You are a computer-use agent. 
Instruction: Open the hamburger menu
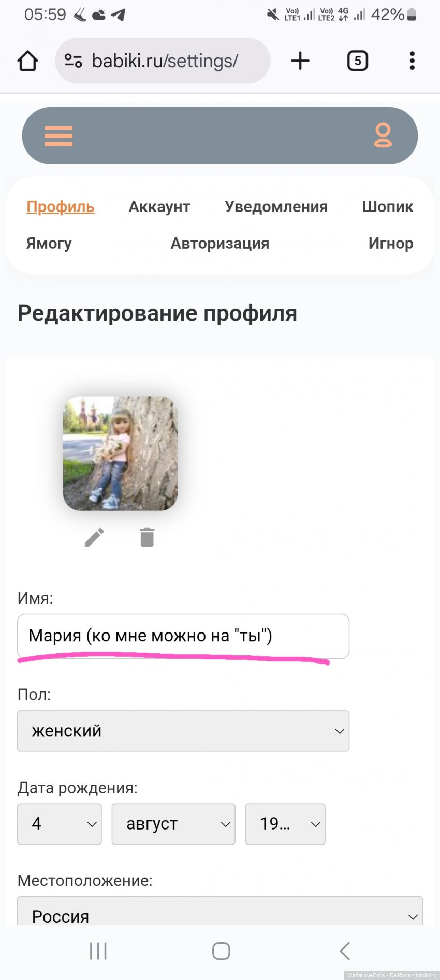pyautogui.click(x=58, y=136)
